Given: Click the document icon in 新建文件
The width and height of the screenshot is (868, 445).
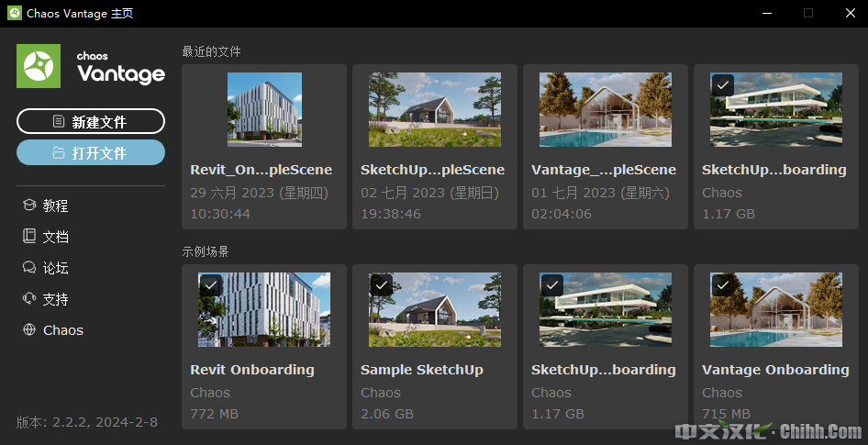Looking at the screenshot, I should [x=58, y=121].
